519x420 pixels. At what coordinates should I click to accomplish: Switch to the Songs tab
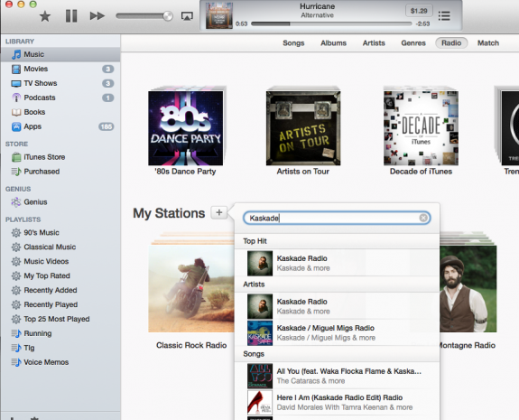coord(293,43)
